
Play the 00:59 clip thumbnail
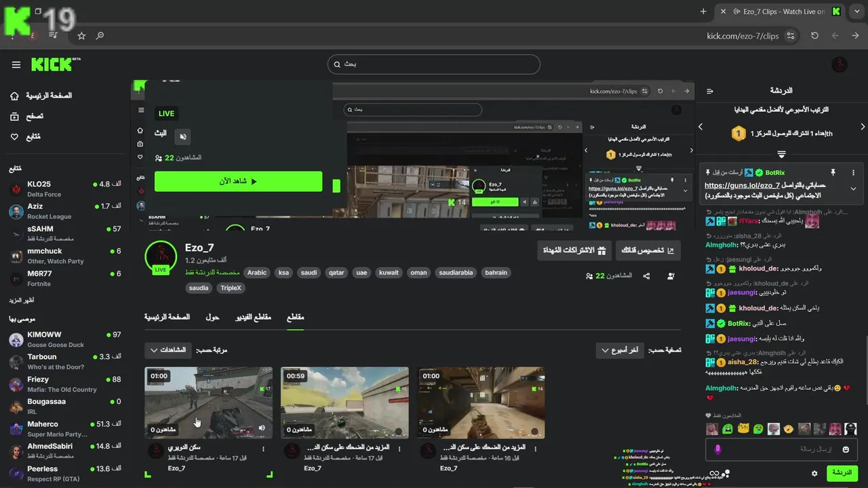point(344,403)
